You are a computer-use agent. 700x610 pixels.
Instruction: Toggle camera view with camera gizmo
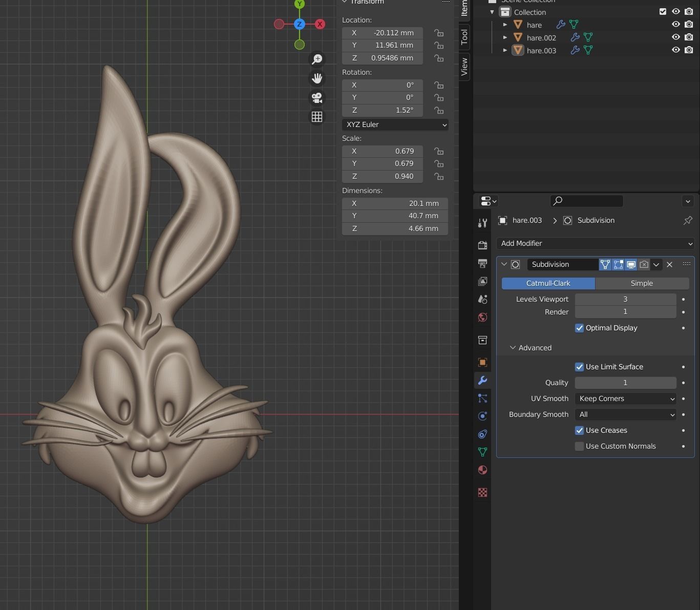[317, 97]
